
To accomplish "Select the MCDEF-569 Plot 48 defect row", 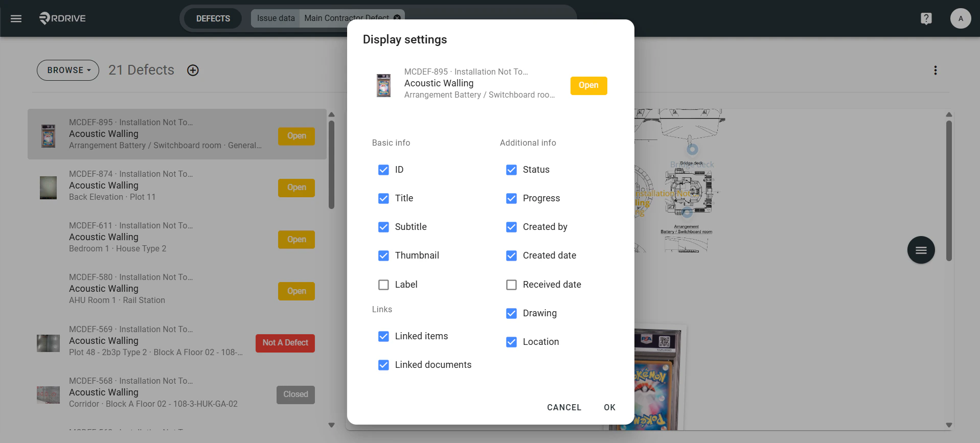I will (x=177, y=341).
